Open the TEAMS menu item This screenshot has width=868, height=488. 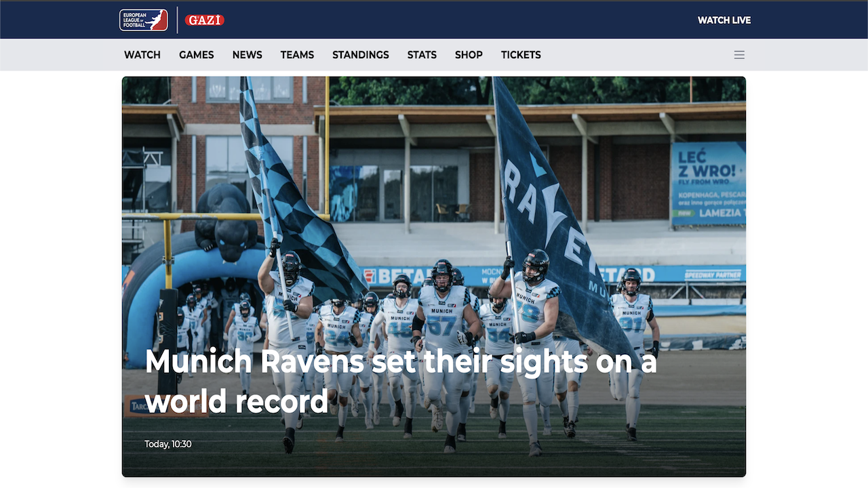pyautogui.click(x=297, y=55)
